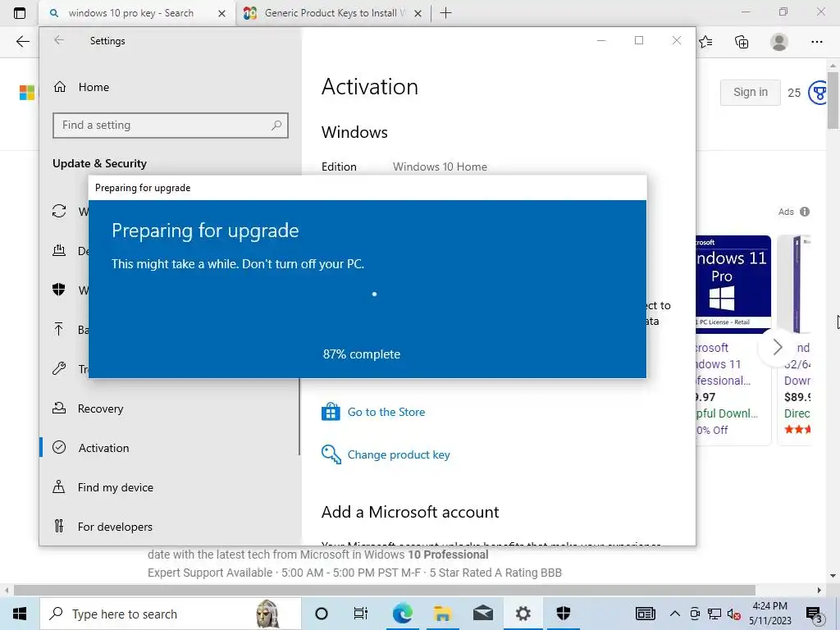Click next arrow in ads carousel
840x630 pixels.
coord(778,347)
